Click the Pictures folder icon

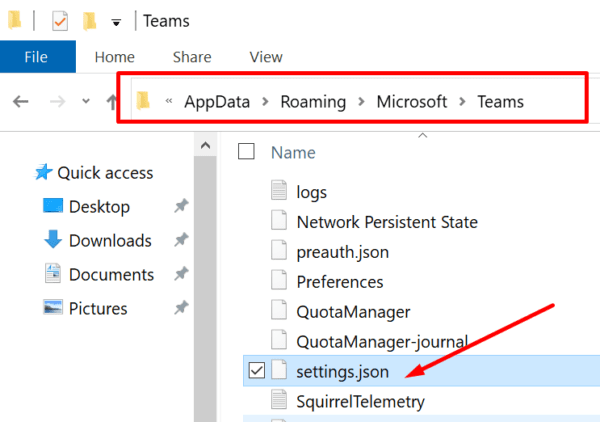coord(53,307)
